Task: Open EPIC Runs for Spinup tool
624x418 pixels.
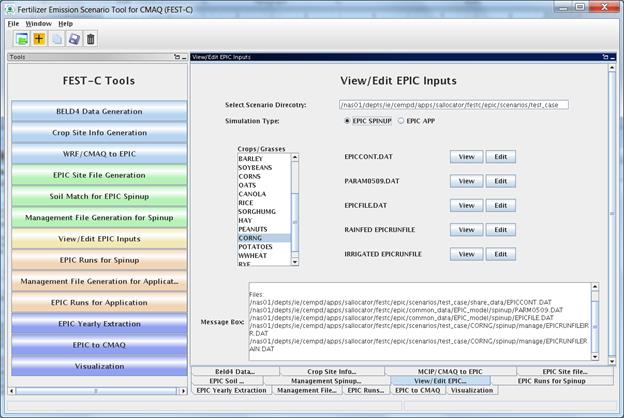Action: point(99,260)
